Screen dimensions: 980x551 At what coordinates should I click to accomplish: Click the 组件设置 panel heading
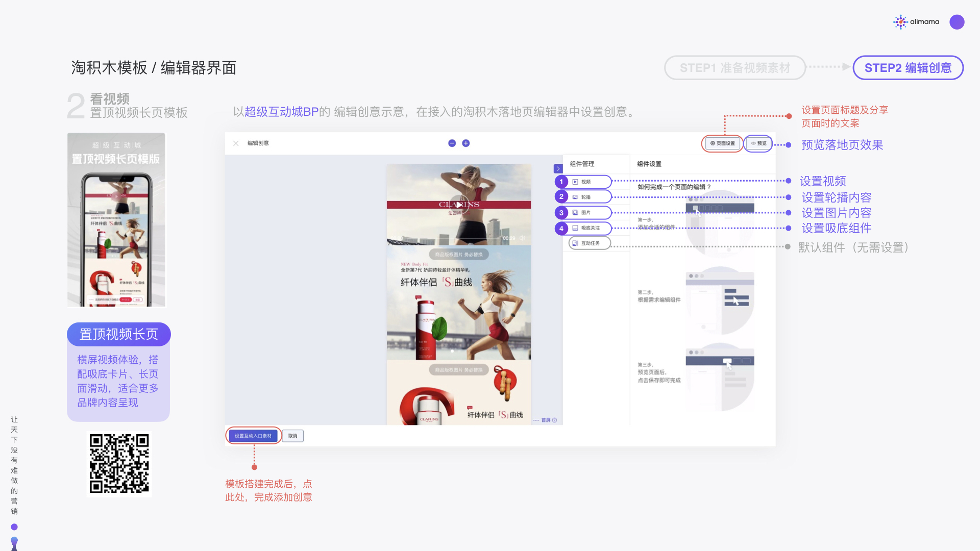(649, 164)
